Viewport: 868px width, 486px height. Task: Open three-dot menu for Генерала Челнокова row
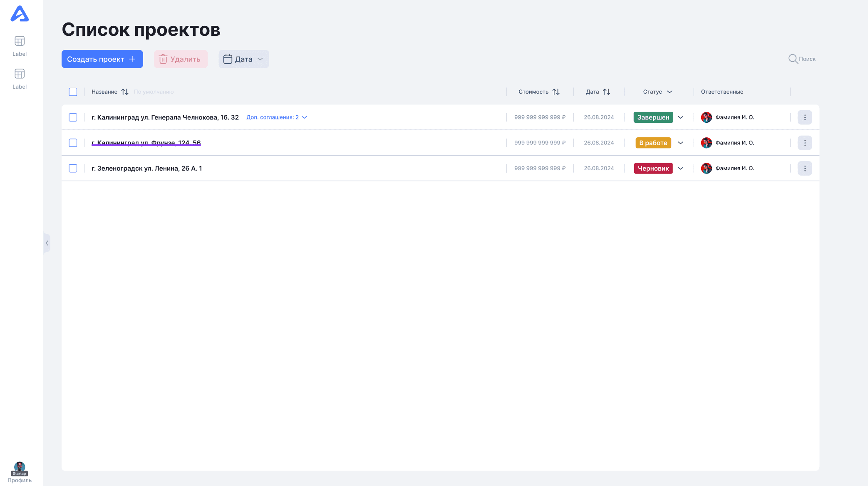[x=804, y=117]
